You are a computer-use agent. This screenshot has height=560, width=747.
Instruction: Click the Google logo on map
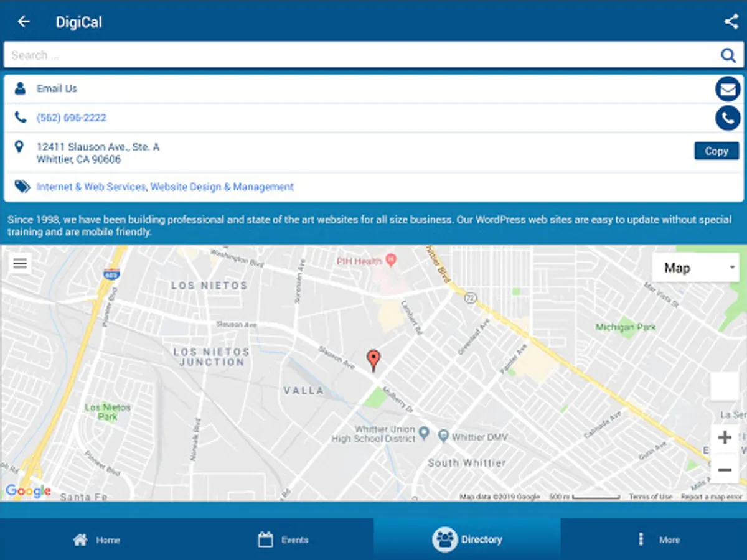coord(28,491)
